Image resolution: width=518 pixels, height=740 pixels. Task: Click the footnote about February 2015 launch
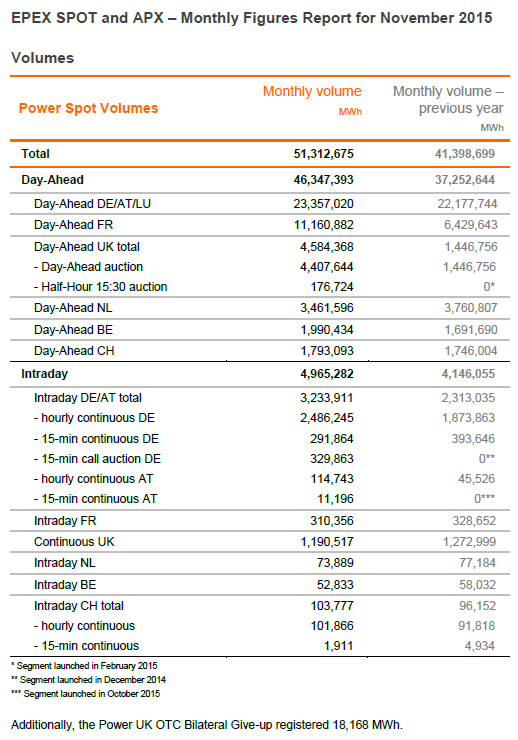click(84, 666)
